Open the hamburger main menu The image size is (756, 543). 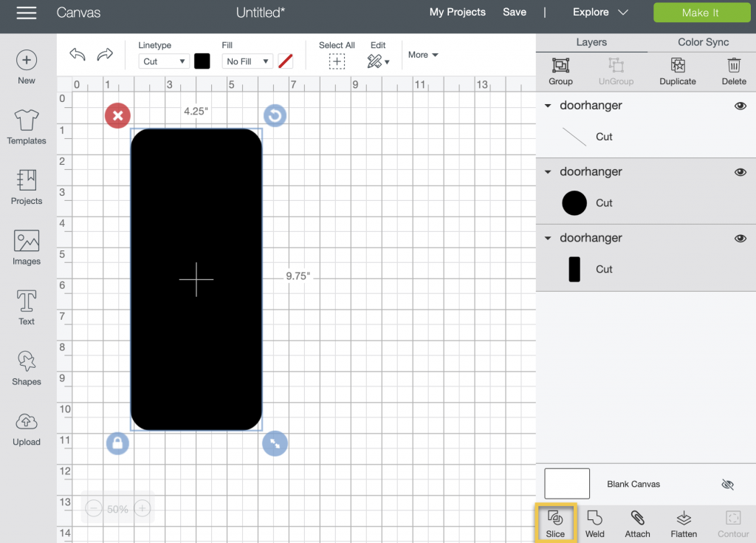tap(27, 13)
